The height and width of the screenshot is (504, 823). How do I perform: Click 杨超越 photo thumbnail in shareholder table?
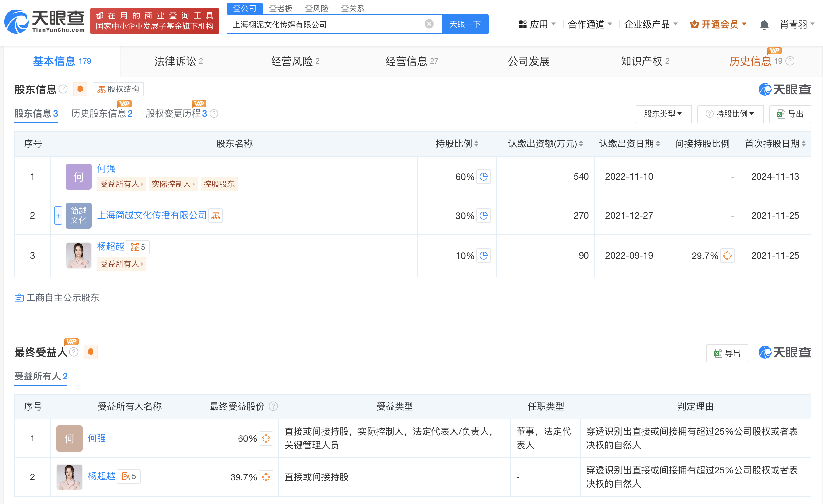tap(79, 256)
